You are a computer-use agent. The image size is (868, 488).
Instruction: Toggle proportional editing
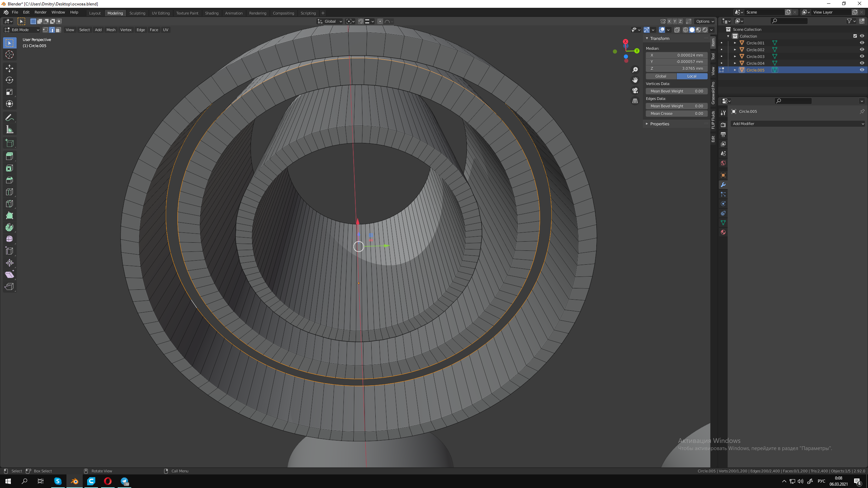[x=380, y=21]
